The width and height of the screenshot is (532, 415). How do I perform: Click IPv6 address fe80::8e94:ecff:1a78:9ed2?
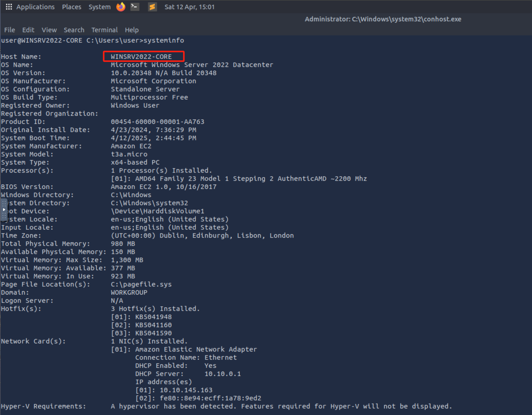(x=210, y=398)
